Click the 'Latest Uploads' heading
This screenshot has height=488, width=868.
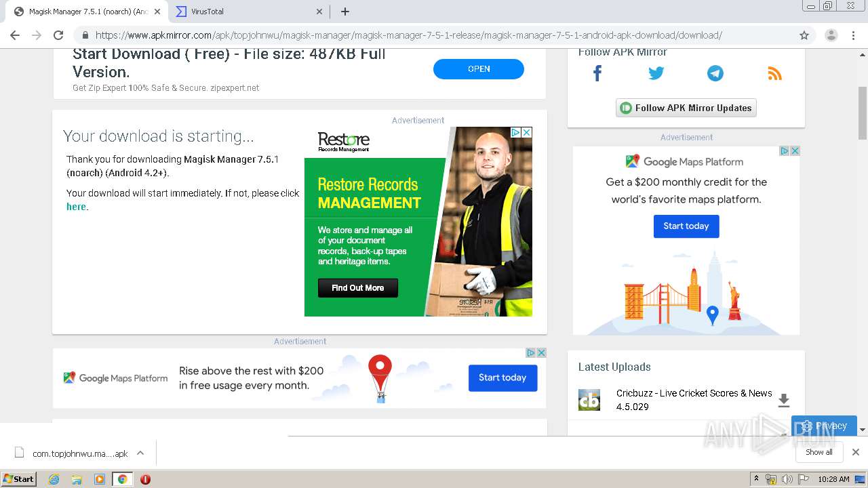pyautogui.click(x=614, y=367)
